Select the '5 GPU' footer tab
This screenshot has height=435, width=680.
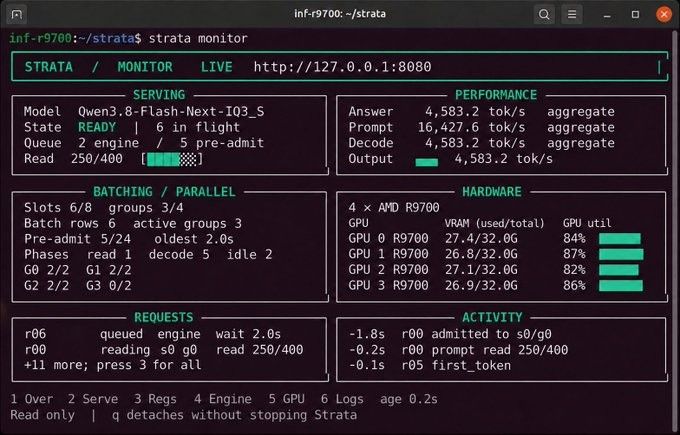point(286,399)
